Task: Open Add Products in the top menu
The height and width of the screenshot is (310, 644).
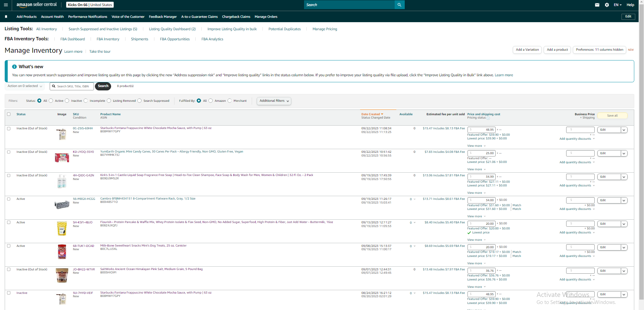Action: click(27, 17)
